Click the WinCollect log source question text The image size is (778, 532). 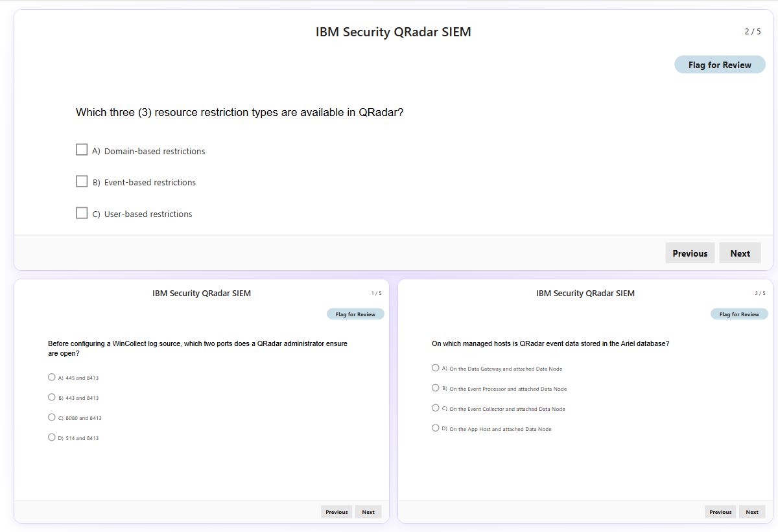click(x=198, y=349)
